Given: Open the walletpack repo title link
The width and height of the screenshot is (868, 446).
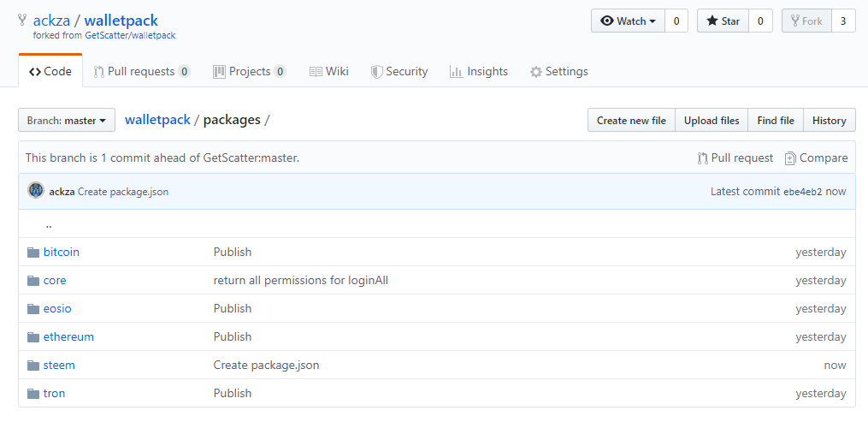Looking at the screenshot, I should pos(121,21).
